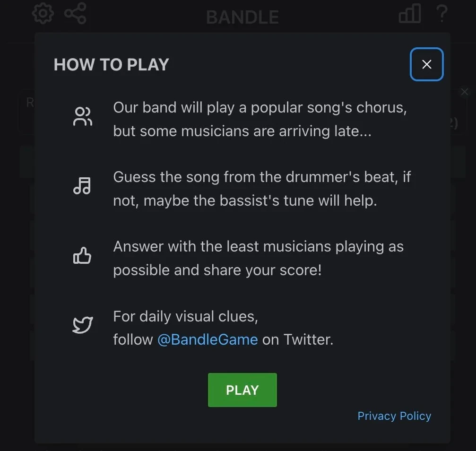Click the thumbs up icon

(x=83, y=255)
